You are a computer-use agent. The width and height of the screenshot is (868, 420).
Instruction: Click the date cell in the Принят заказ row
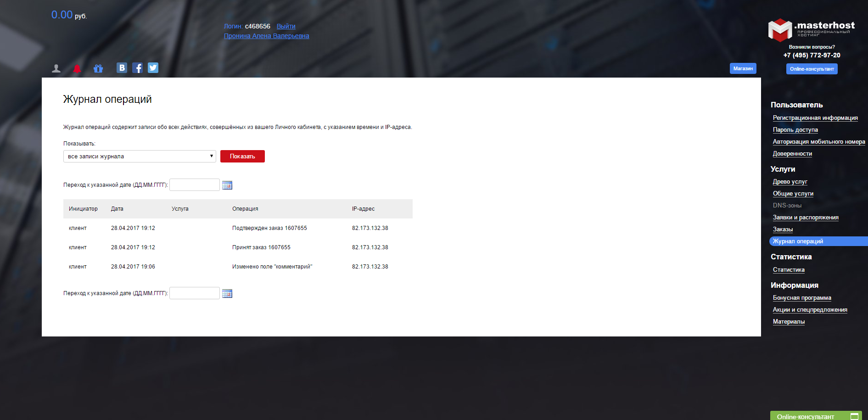click(x=133, y=247)
